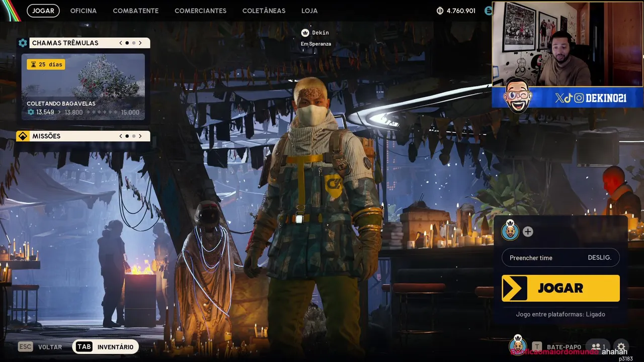Go to next Chamas Trêmulas page arrow
The height and width of the screenshot is (362, 644).
pyautogui.click(x=140, y=43)
